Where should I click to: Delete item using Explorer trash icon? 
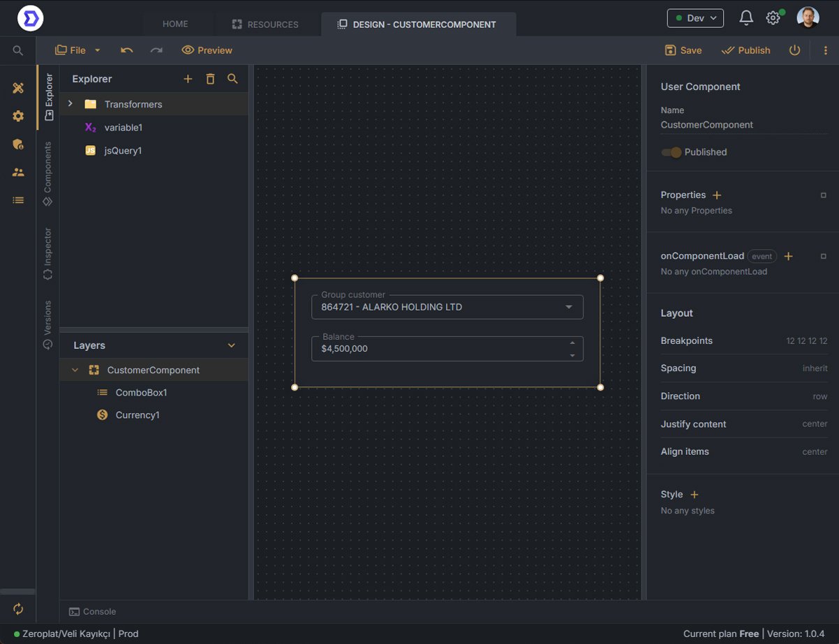[210, 79]
